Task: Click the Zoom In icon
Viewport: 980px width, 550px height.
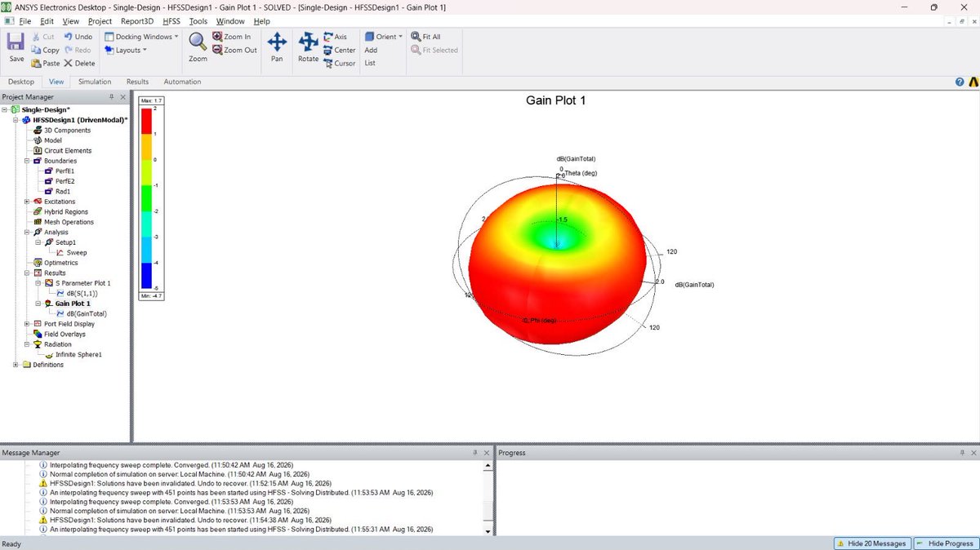Action: click(217, 37)
